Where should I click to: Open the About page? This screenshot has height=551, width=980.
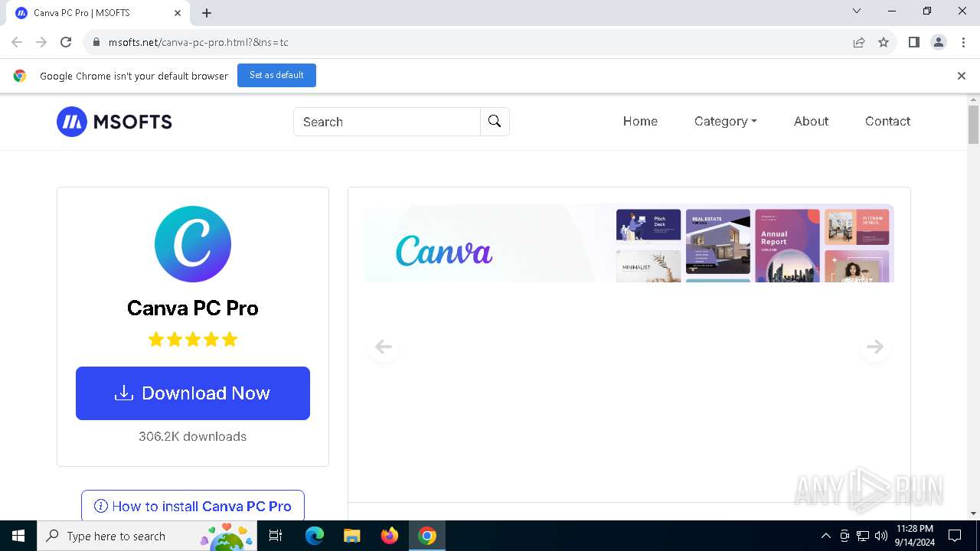coord(811,121)
